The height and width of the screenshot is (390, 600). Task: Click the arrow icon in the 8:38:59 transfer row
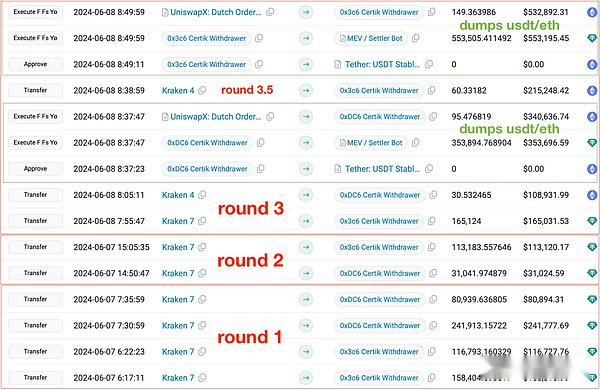(306, 90)
